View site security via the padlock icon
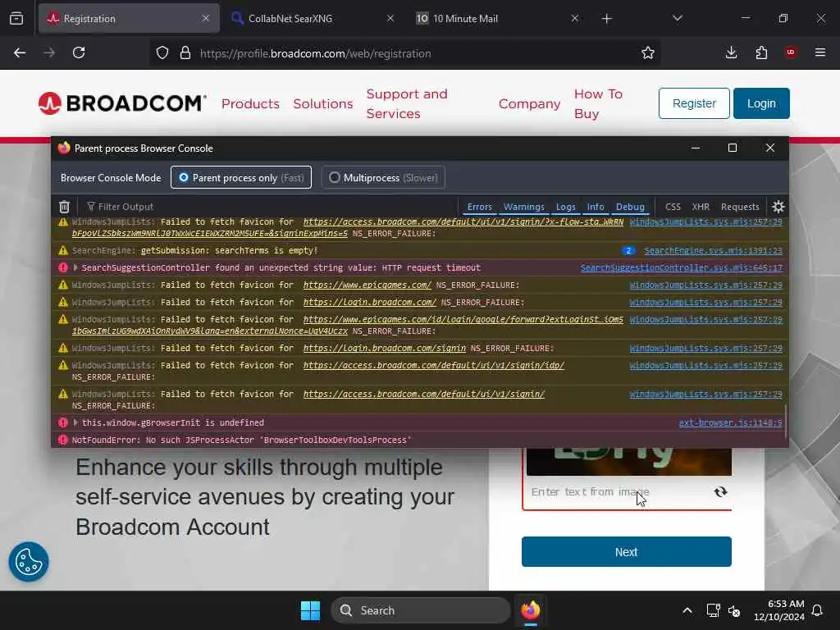The image size is (840, 630). tap(185, 52)
